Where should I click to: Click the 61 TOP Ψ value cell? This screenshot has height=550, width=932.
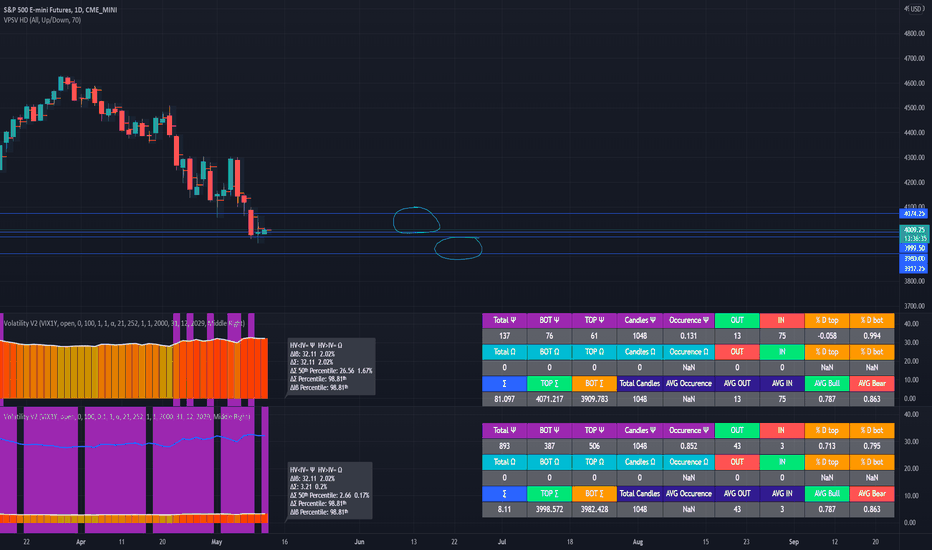click(x=594, y=336)
